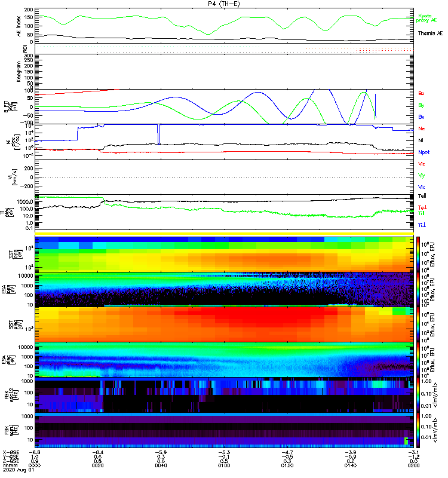Click the ESA ions panel color bar
448x478 pixels.
[x=418, y=290]
